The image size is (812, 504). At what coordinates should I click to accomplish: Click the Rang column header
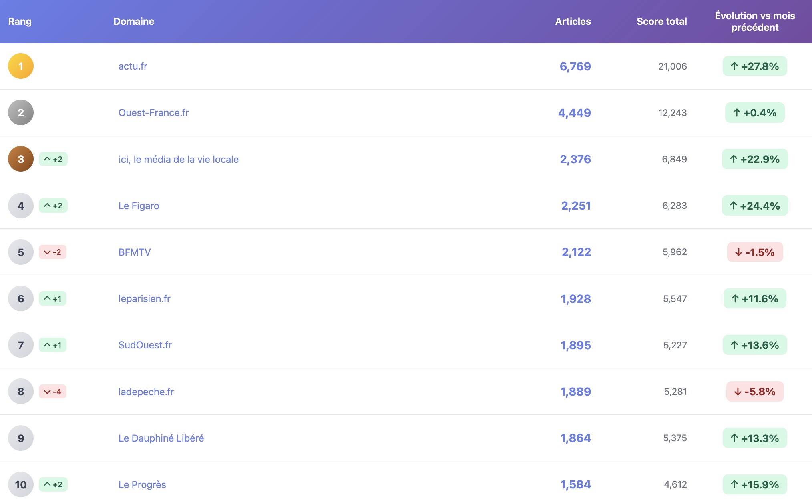[20, 21]
